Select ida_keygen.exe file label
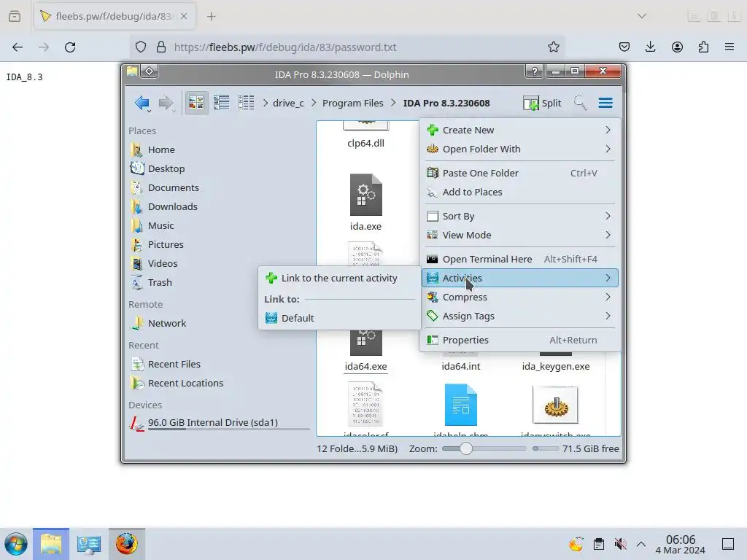Viewport: 747px width, 560px height. point(555,367)
